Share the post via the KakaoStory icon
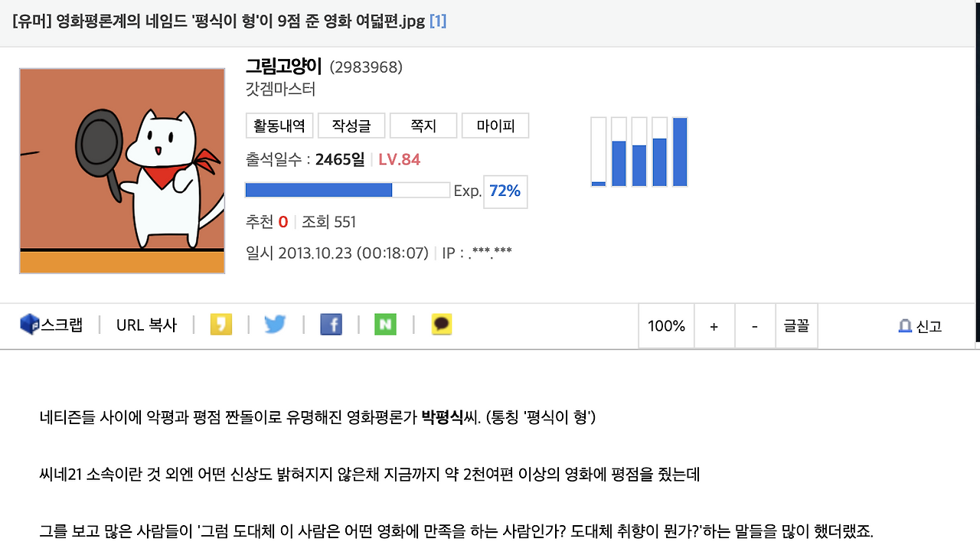This screenshot has height=555, width=980. point(220,324)
